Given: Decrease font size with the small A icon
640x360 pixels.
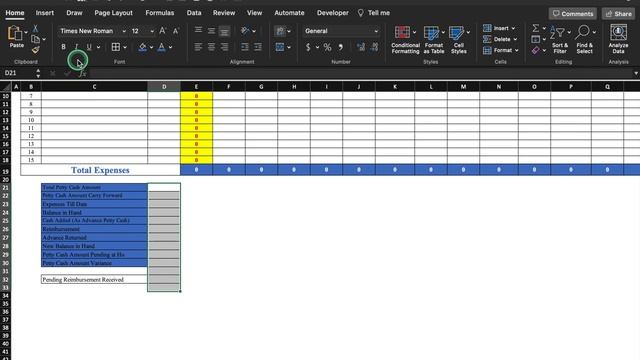Looking at the screenshot, I should pyautogui.click(x=176, y=31).
